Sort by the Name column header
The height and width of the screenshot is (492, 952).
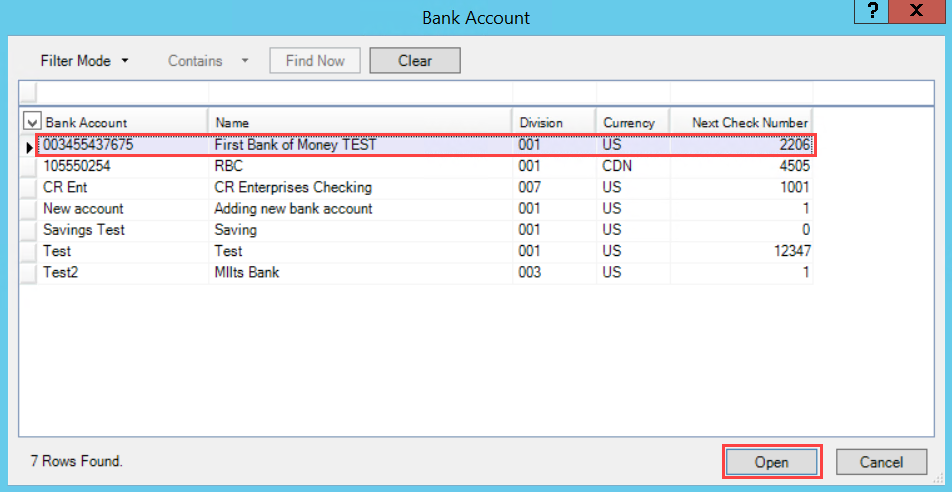click(x=361, y=123)
